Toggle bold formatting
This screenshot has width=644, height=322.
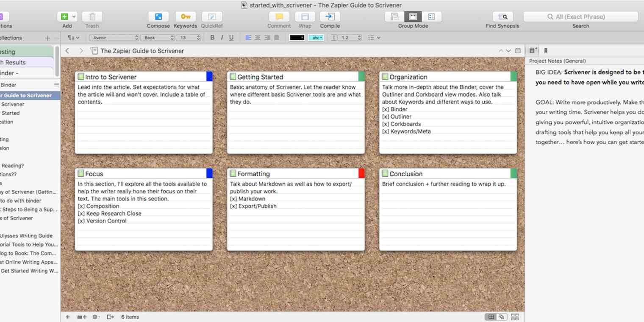pyautogui.click(x=212, y=37)
